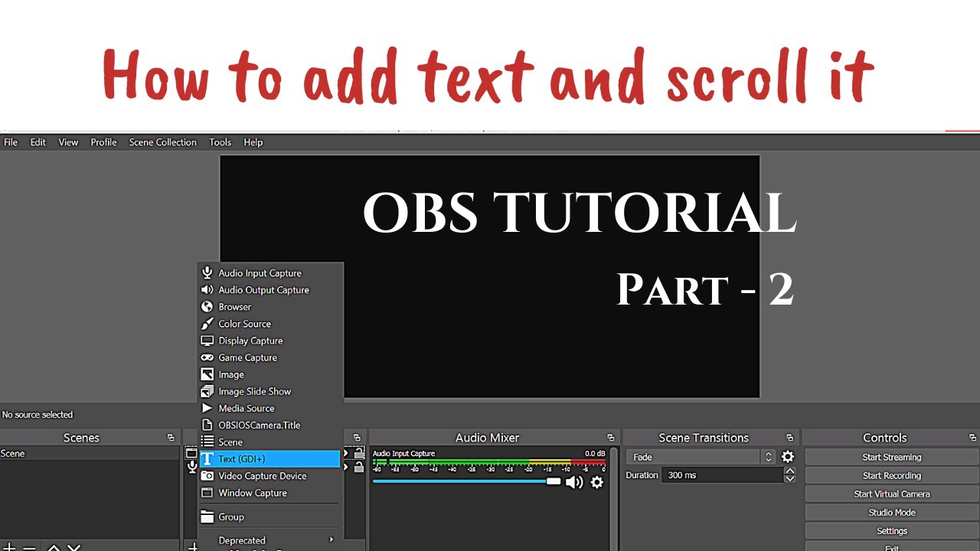The image size is (980, 551).
Task: Open the Profile menu
Action: 103,142
